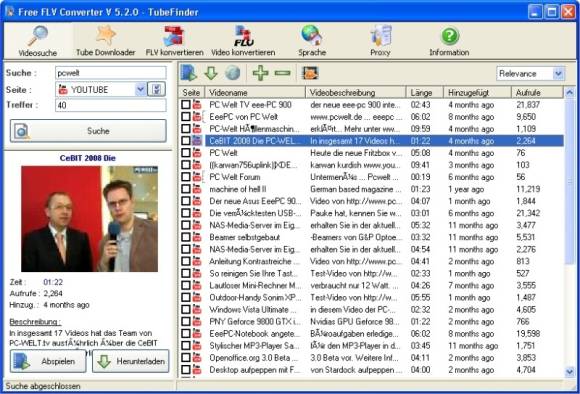Click the green download arrow icon above the results list
580x394 pixels.
click(211, 73)
